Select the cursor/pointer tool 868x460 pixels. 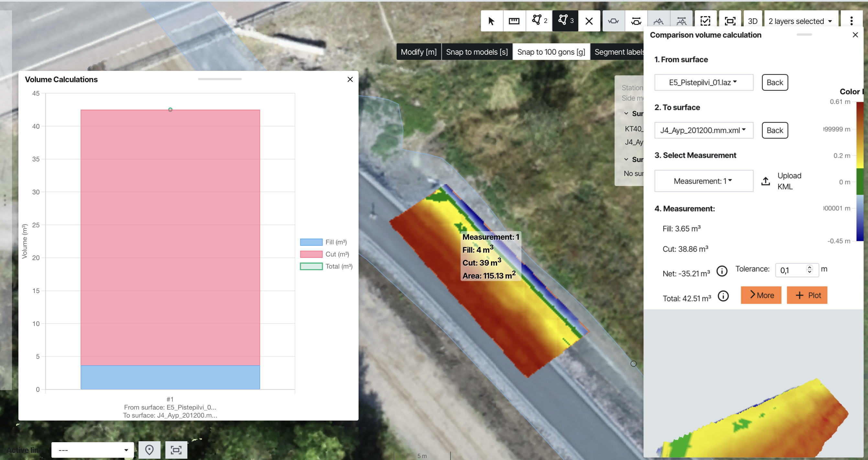[x=492, y=21]
